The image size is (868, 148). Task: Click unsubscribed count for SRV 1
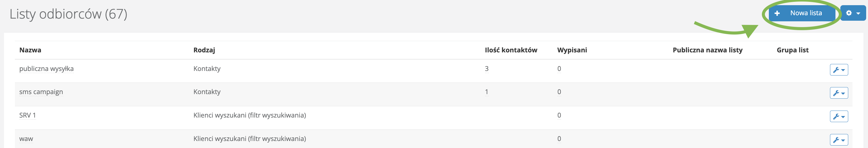559,115
